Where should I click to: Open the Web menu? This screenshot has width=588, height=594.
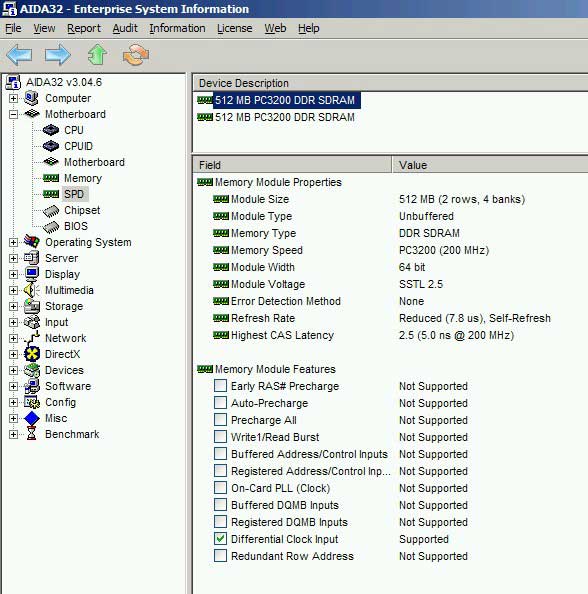coord(275,28)
